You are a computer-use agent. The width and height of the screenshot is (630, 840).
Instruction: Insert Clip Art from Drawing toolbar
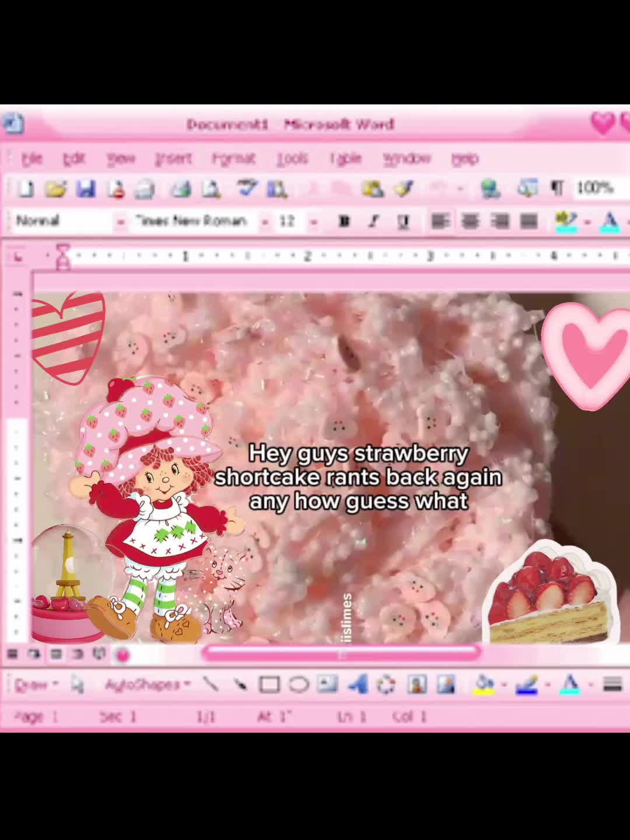pyautogui.click(x=416, y=684)
